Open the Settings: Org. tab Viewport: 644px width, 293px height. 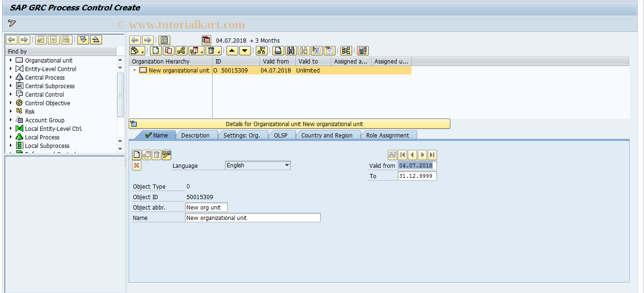242,135
